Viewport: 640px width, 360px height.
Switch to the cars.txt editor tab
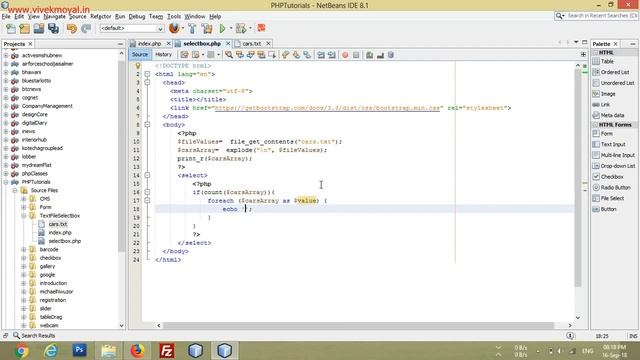tap(251, 43)
